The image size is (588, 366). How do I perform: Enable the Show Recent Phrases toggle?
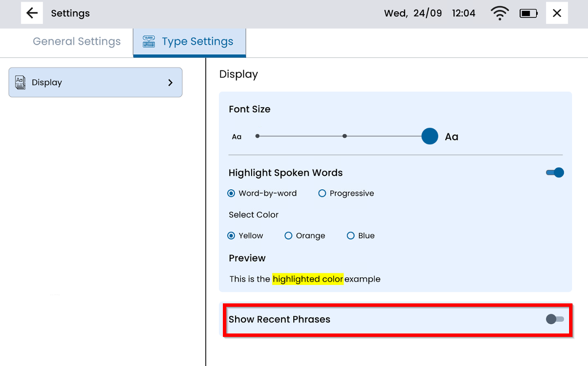point(554,319)
